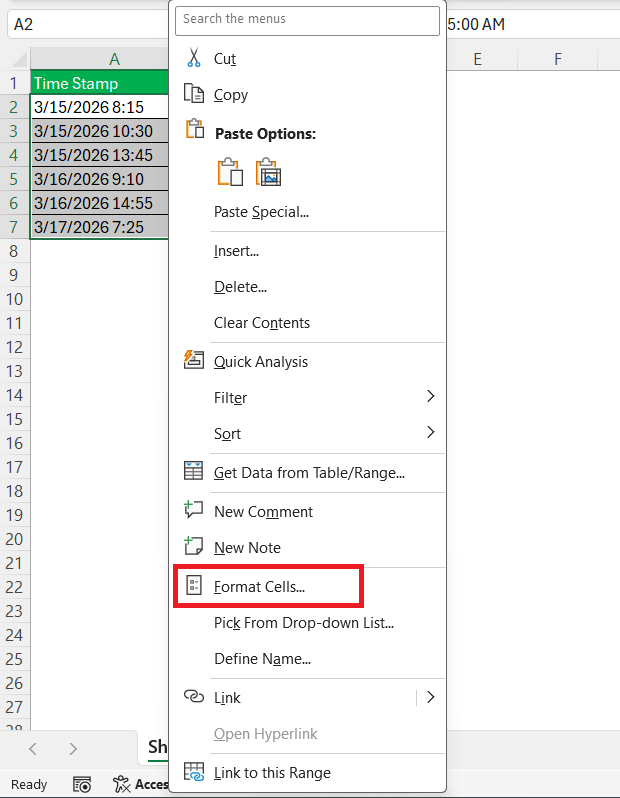Click Get Data from Table/Range icon
The width and height of the screenshot is (620, 798).
[x=194, y=472]
